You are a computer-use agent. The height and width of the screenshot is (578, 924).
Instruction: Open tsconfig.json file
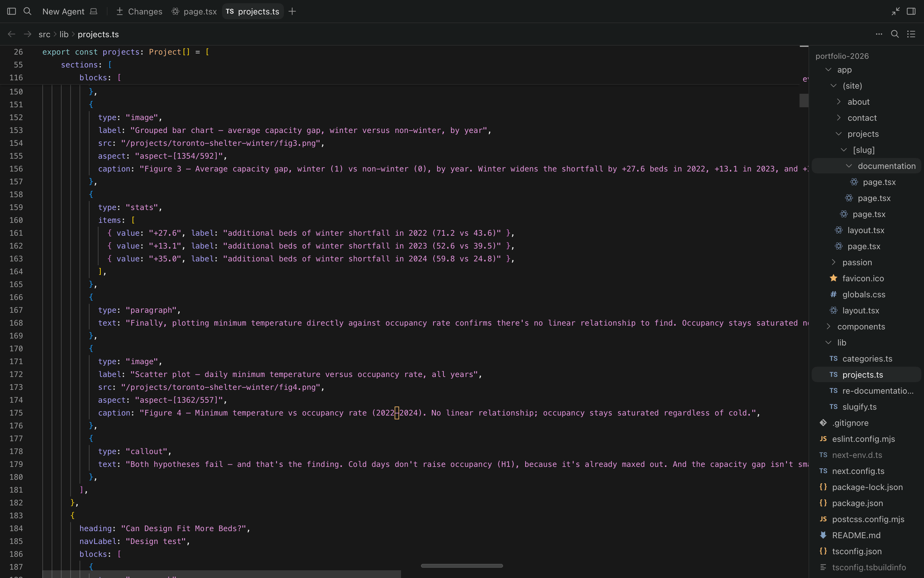(866, 551)
